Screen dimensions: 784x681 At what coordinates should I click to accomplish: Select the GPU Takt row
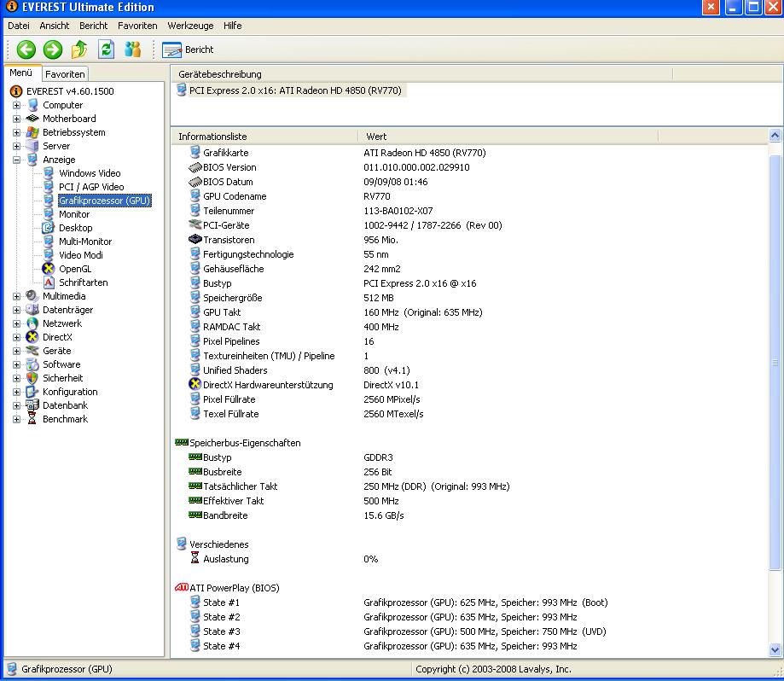(x=469, y=312)
